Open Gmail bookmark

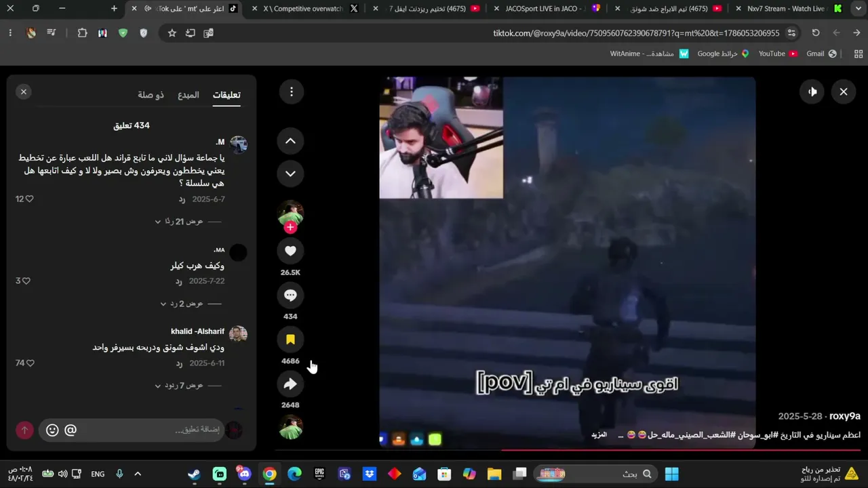pos(822,54)
